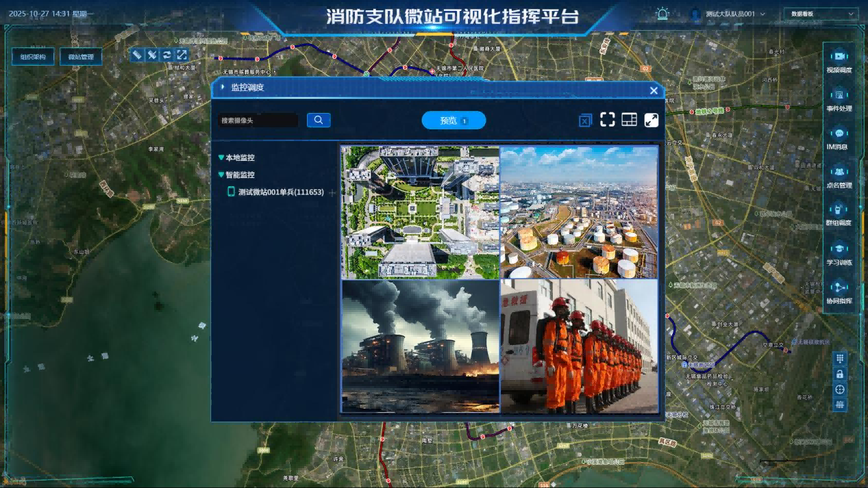Click the alarm siren icon in header
The height and width of the screenshot is (488, 868).
(x=662, y=14)
